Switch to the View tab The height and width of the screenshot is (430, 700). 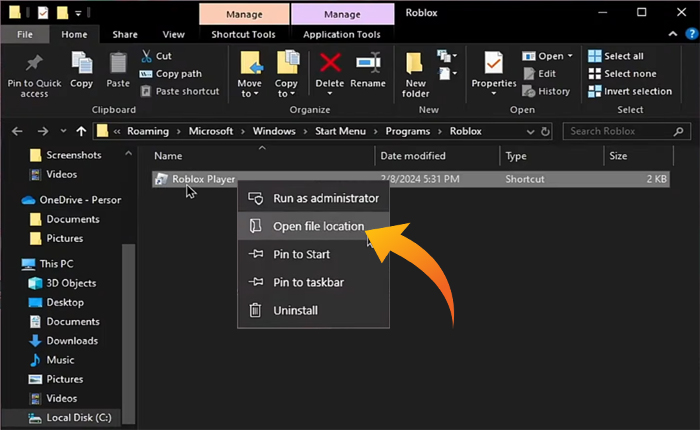pos(173,34)
